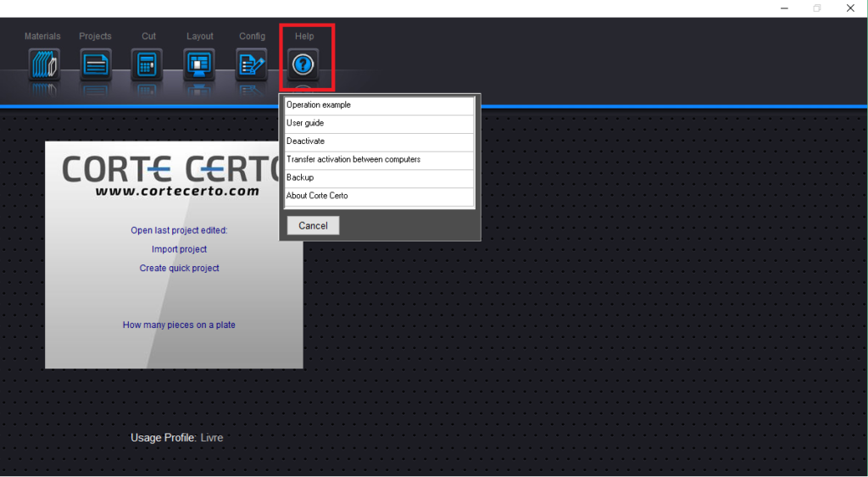Click the 'Config' toolbar label

[x=253, y=36]
